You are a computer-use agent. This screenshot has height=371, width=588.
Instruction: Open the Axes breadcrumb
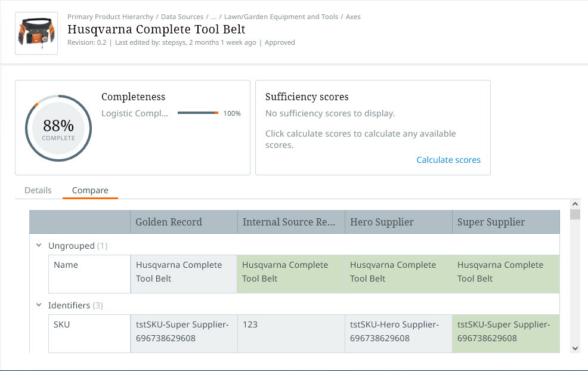click(353, 17)
